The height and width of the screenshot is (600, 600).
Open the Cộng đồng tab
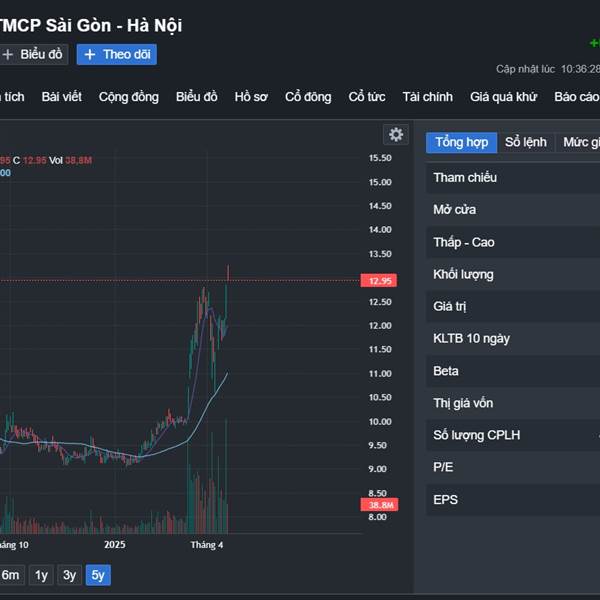coord(129,97)
